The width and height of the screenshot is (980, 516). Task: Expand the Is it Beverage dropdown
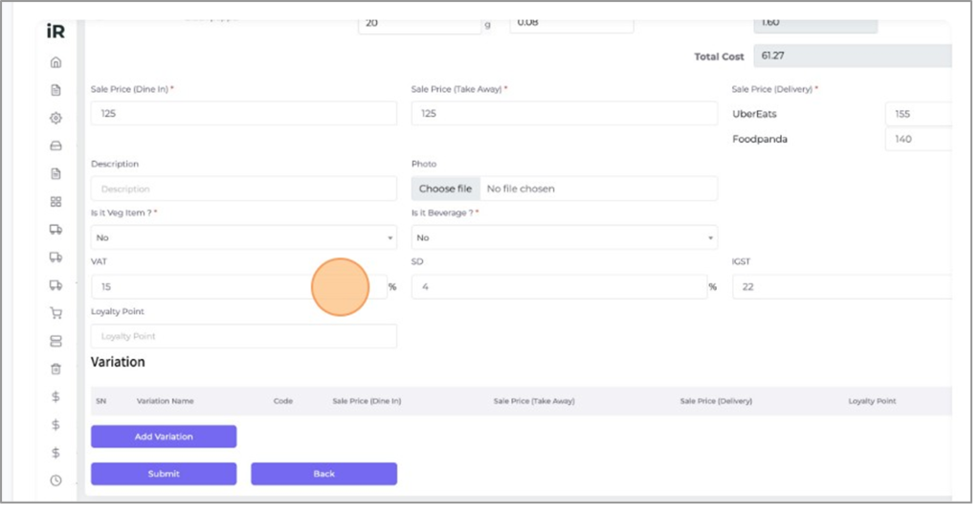point(565,237)
